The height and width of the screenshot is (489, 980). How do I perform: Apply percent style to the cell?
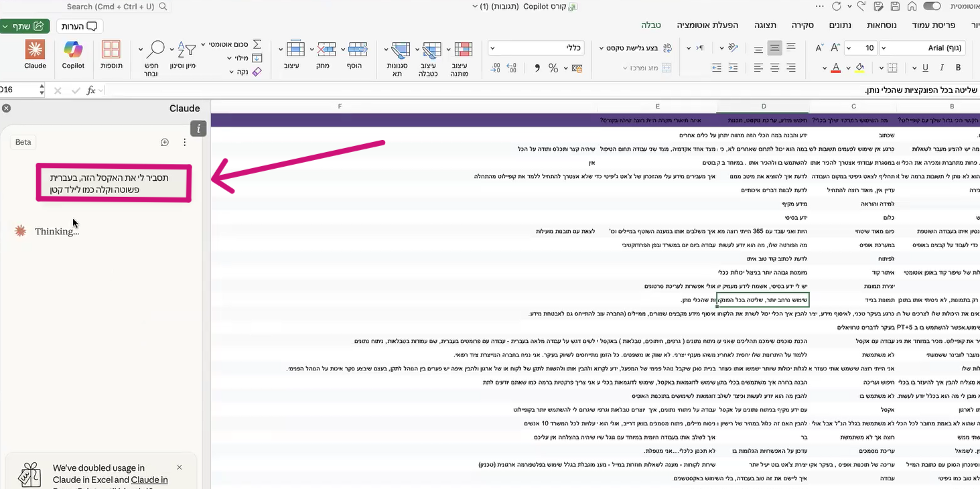(x=553, y=68)
